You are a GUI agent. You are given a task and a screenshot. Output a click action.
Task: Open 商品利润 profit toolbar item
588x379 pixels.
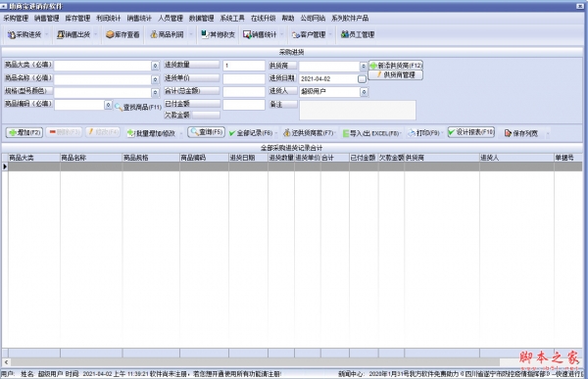tap(167, 35)
